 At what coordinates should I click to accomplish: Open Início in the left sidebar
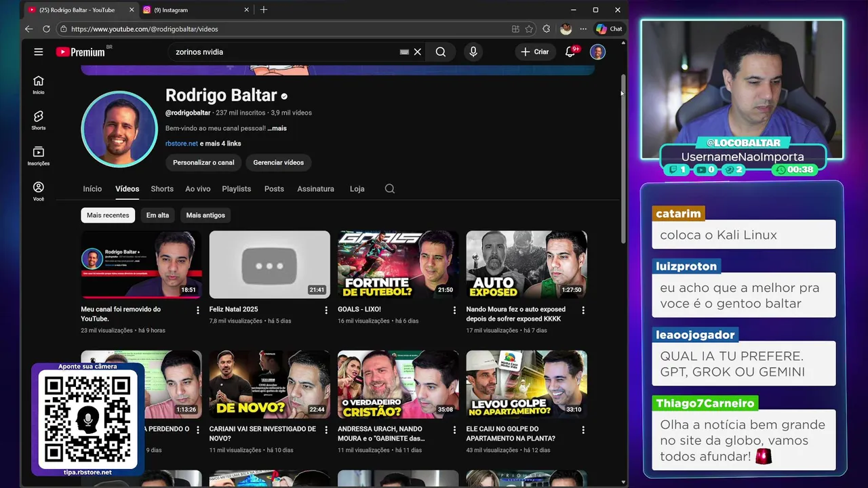pos(39,85)
